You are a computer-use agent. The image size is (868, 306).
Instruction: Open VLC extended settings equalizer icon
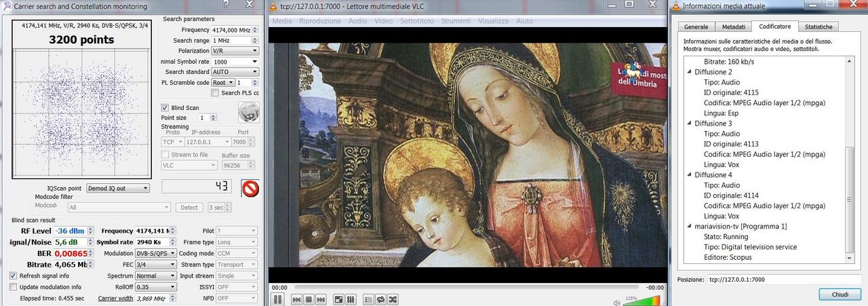(x=352, y=299)
